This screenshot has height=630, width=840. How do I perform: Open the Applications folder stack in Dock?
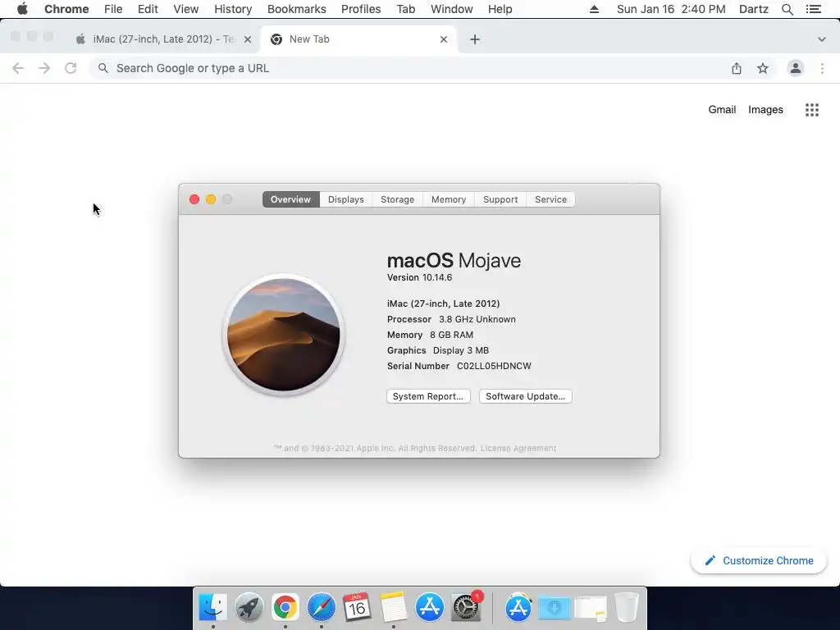[x=518, y=608]
